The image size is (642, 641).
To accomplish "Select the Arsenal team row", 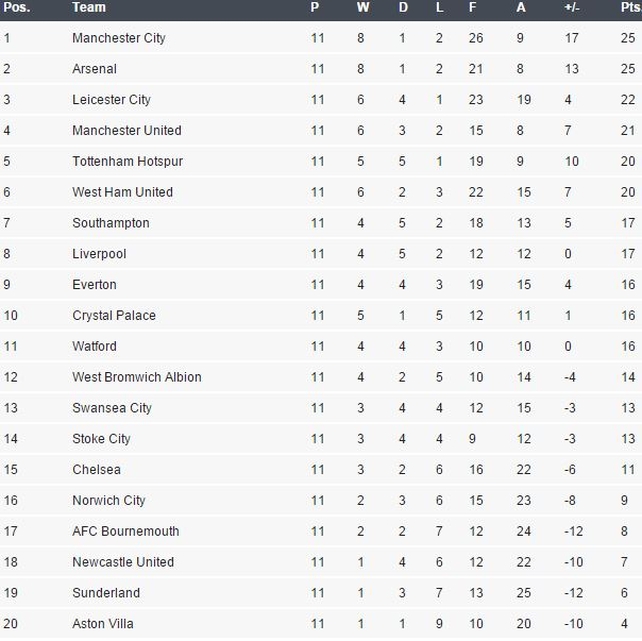I will [321, 69].
